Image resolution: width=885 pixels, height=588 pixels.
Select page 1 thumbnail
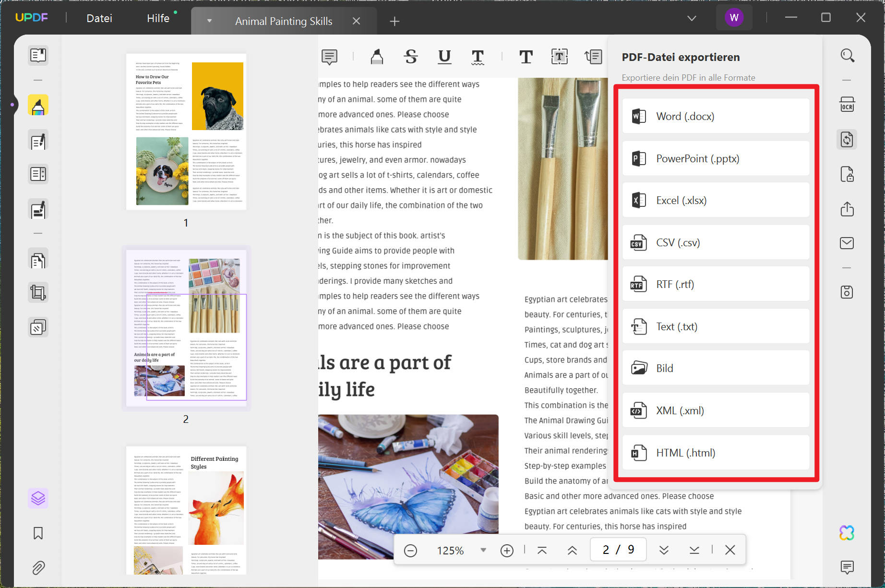click(186, 132)
